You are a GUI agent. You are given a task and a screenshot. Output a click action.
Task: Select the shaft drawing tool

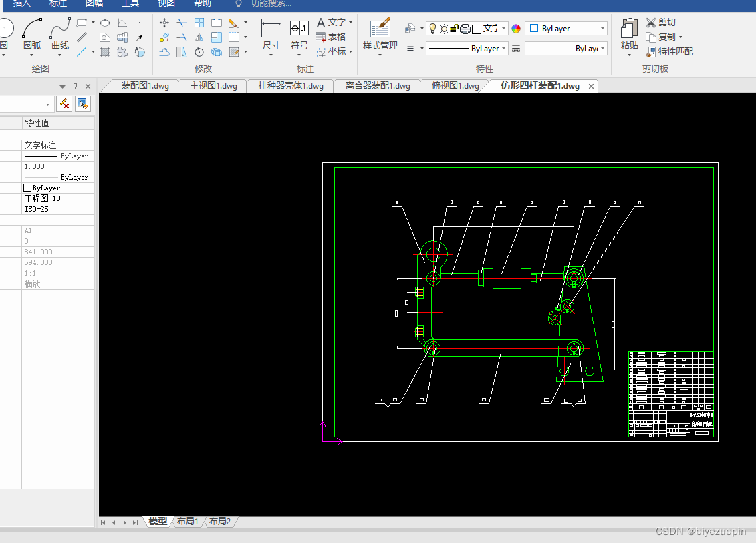point(122,37)
